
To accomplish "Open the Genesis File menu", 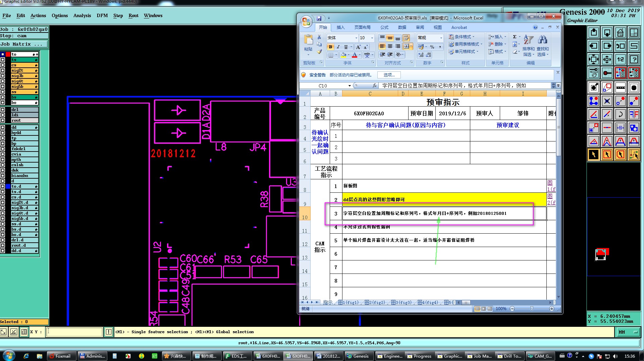I will pos(7,15).
